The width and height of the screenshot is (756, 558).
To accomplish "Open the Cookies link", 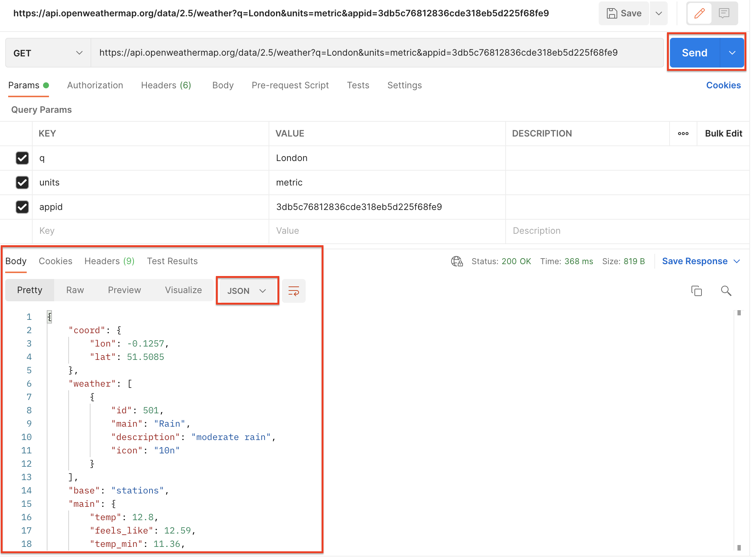I will coord(723,85).
